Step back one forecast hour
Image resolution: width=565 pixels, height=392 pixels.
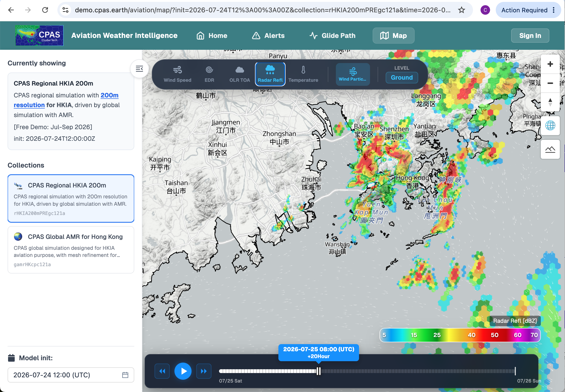162,371
